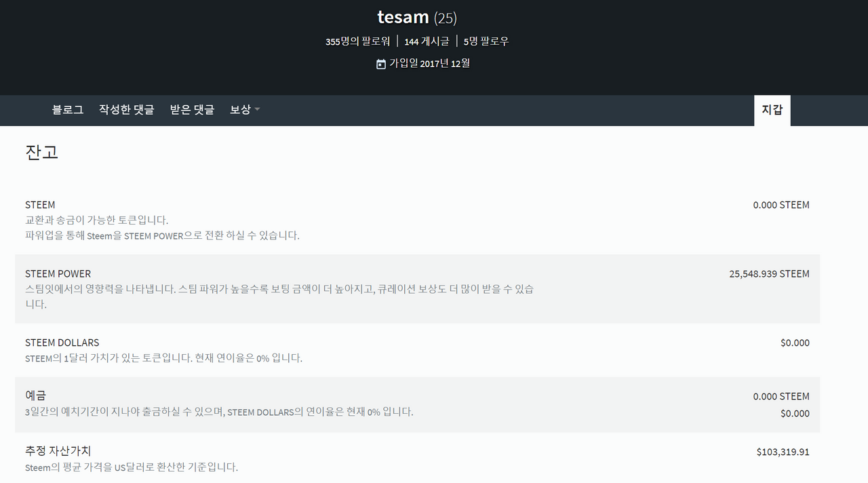
Task: Open the 블로그 tab
Action: 68,110
